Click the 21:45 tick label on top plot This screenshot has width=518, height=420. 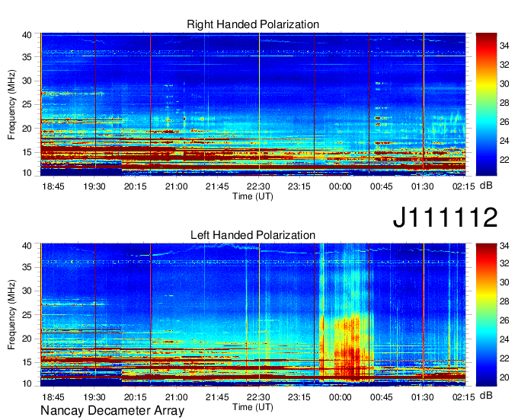coord(217,186)
